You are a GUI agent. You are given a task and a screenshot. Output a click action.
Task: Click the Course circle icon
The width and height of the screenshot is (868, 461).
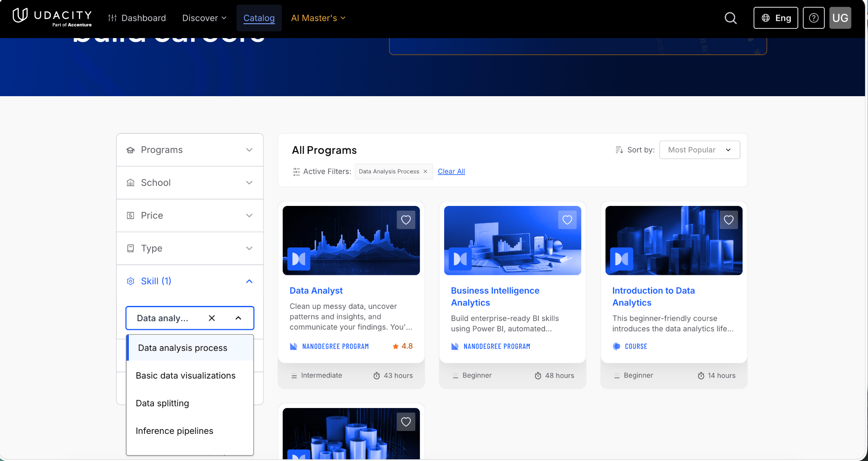pos(617,347)
